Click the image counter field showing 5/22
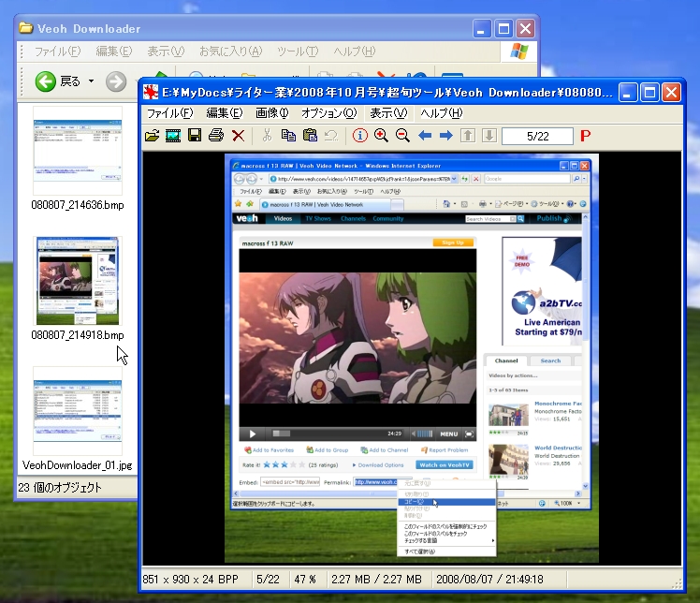 [x=537, y=136]
